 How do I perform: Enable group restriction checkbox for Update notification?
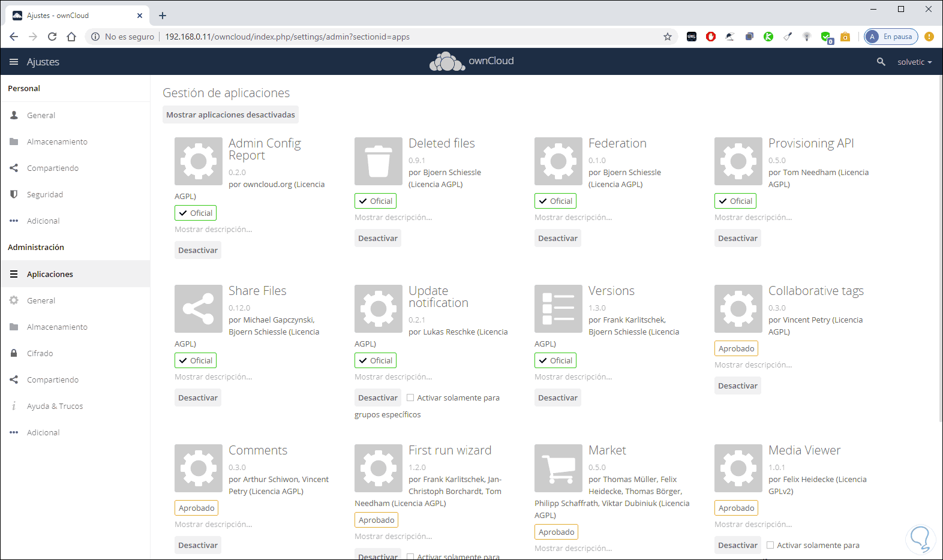coord(410,398)
